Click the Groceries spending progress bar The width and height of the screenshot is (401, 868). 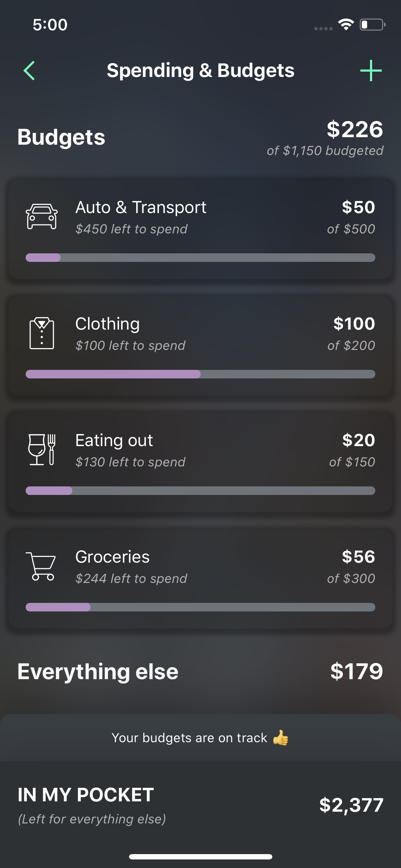click(x=200, y=607)
